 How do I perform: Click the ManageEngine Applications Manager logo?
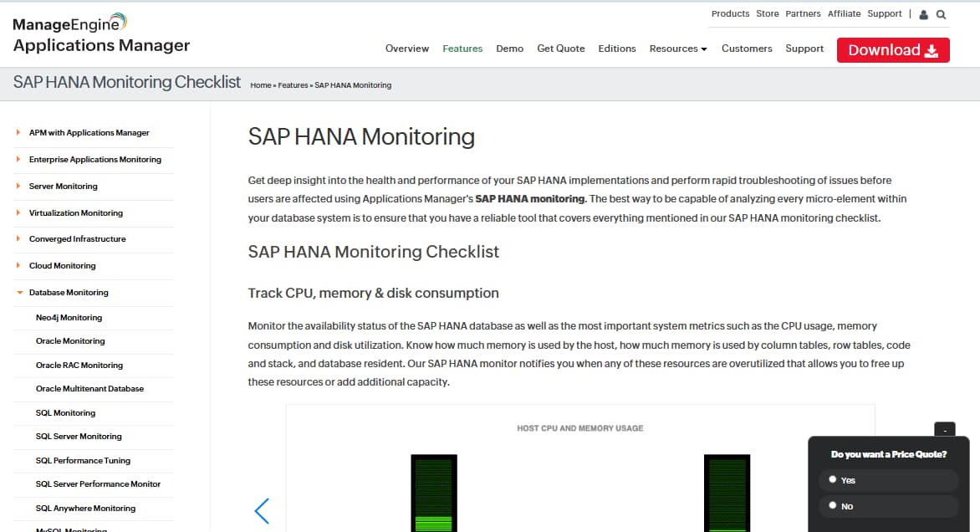(x=101, y=34)
